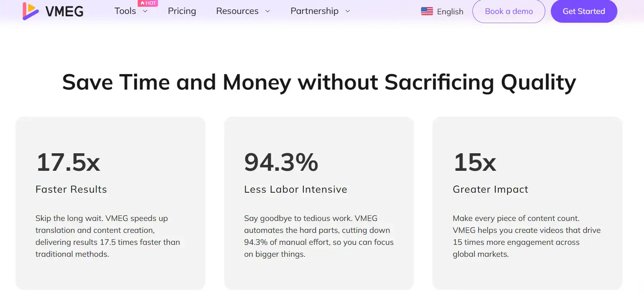This screenshot has width=644, height=293.
Task: Click the Resources navigation label
Action: click(237, 11)
